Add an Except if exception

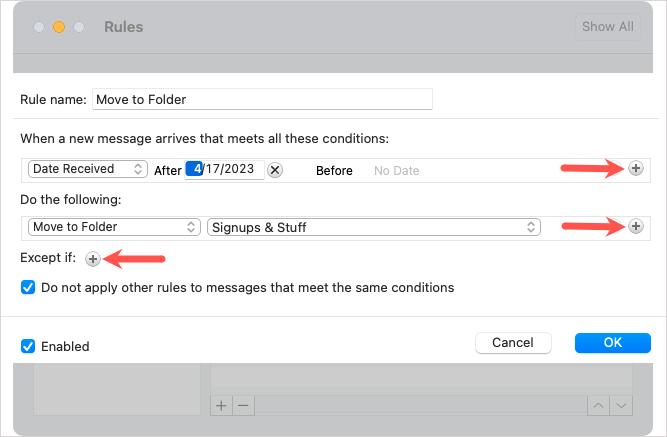coord(92,259)
